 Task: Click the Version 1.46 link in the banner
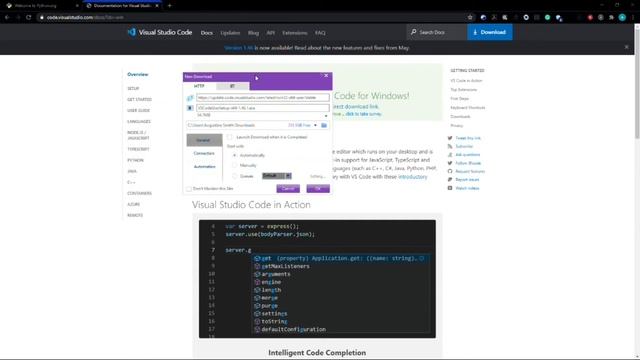coord(238,48)
